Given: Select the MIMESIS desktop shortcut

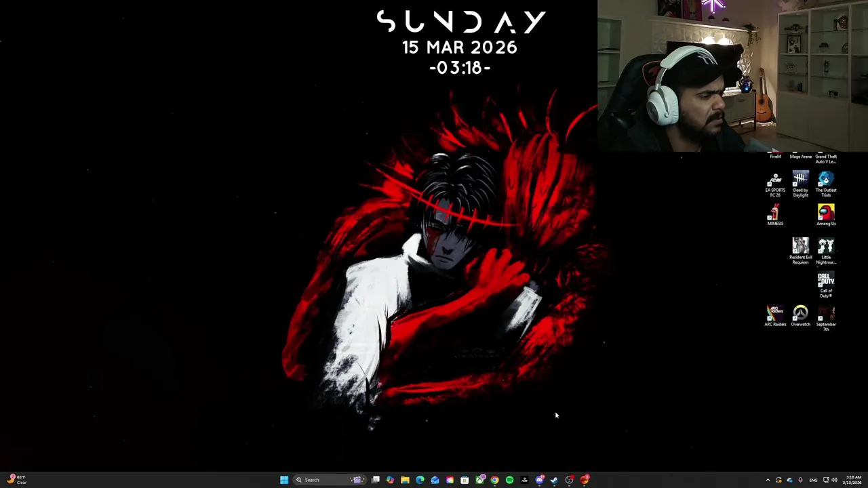Looking at the screenshot, I should pyautogui.click(x=775, y=216).
